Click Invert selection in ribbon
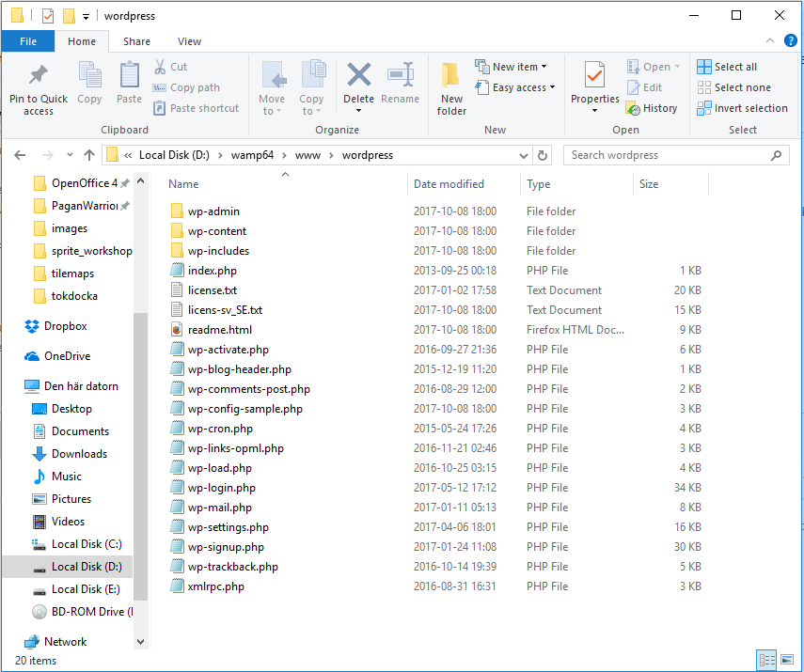Image resolution: width=804 pixels, height=672 pixels. pos(742,108)
